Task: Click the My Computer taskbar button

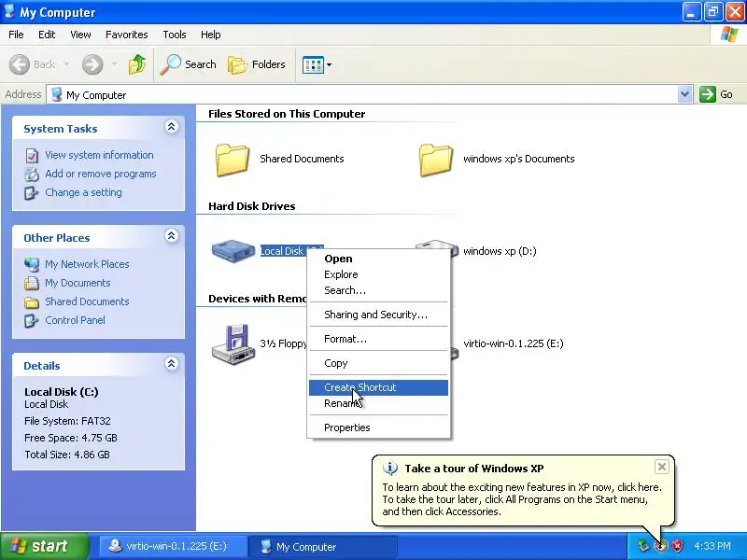Action: tap(323, 547)
